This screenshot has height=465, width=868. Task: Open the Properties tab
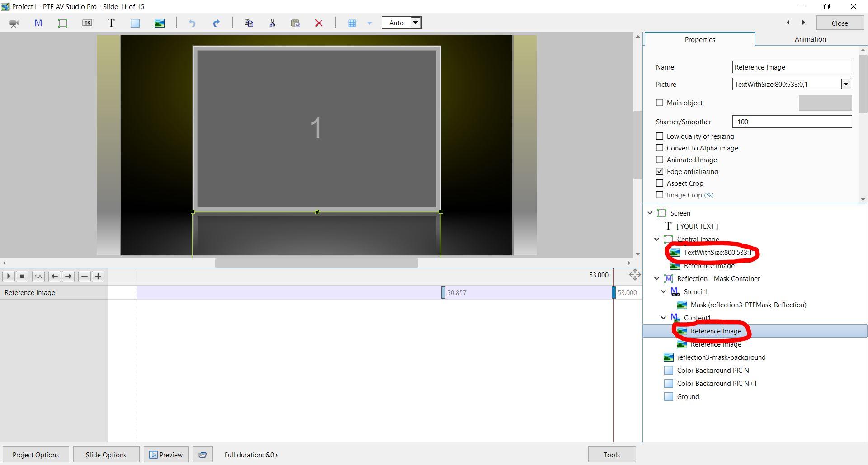coord(699,40)
